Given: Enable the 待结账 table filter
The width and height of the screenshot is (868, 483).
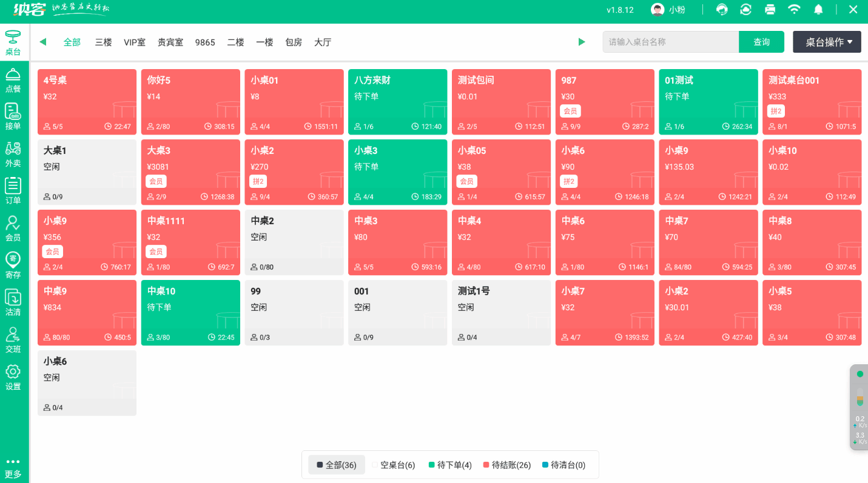Looking at the screenshot, I should 508,465.
